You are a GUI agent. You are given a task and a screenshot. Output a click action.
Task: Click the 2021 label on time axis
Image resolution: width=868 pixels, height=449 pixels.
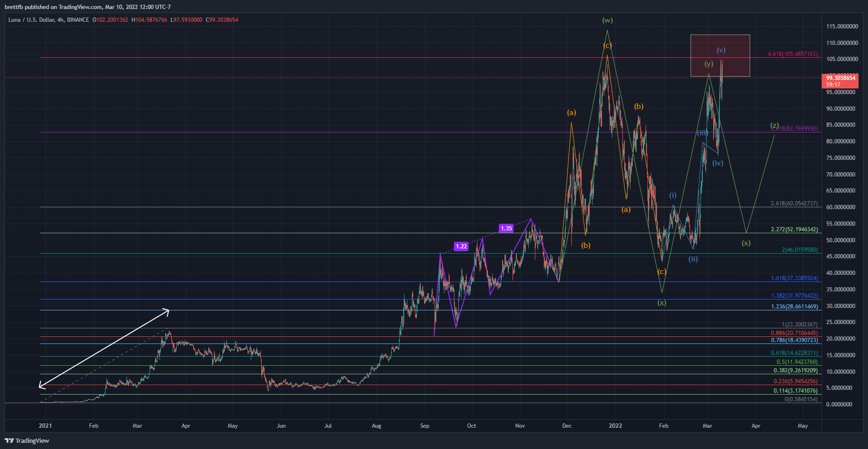click(45, 426)
